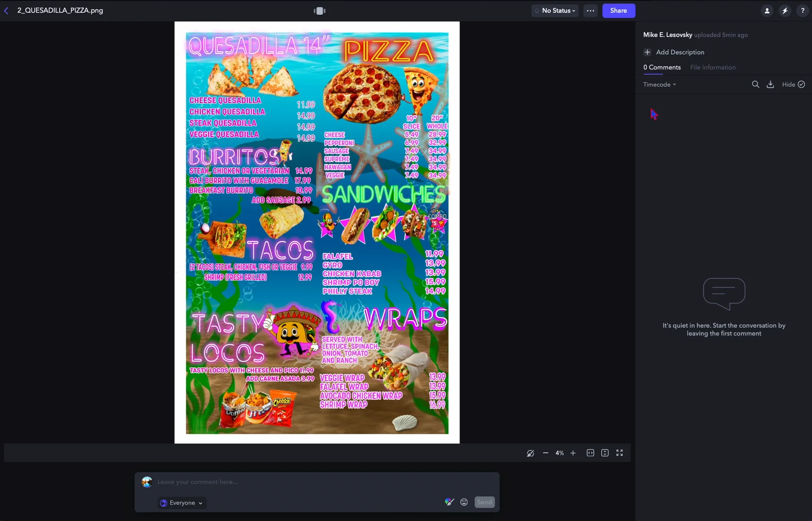Fit image to height icon

(x=605, y=453)
